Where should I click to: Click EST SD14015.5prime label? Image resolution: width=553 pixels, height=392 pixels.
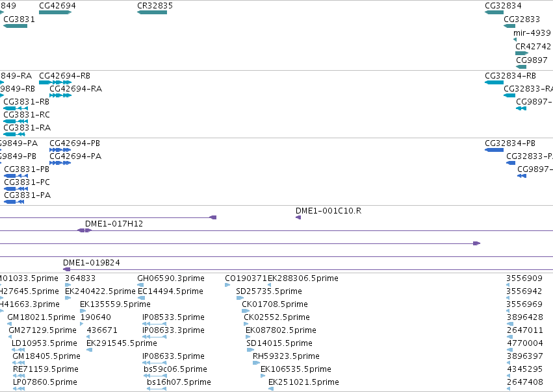tap(279, 343)
